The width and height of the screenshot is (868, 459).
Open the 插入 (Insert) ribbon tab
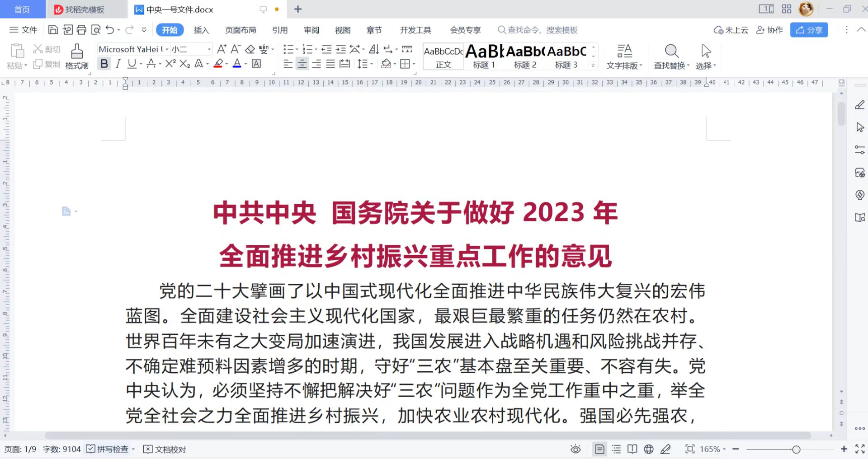(201, 30)
